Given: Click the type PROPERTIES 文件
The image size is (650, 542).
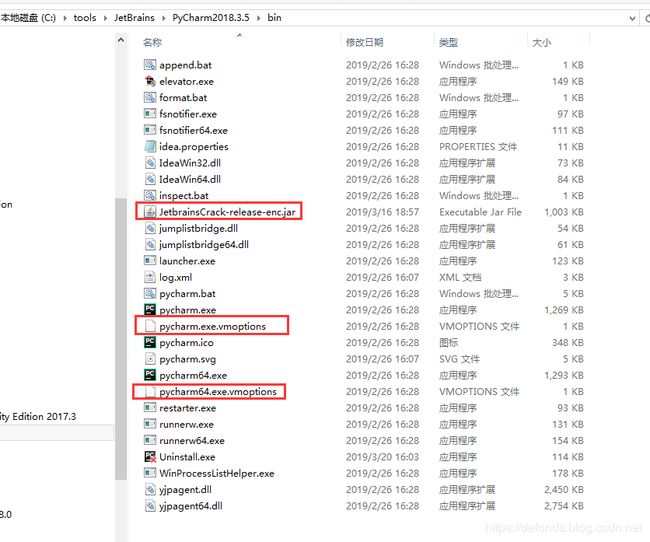Looking at the screenshot, I should (478, 147).
